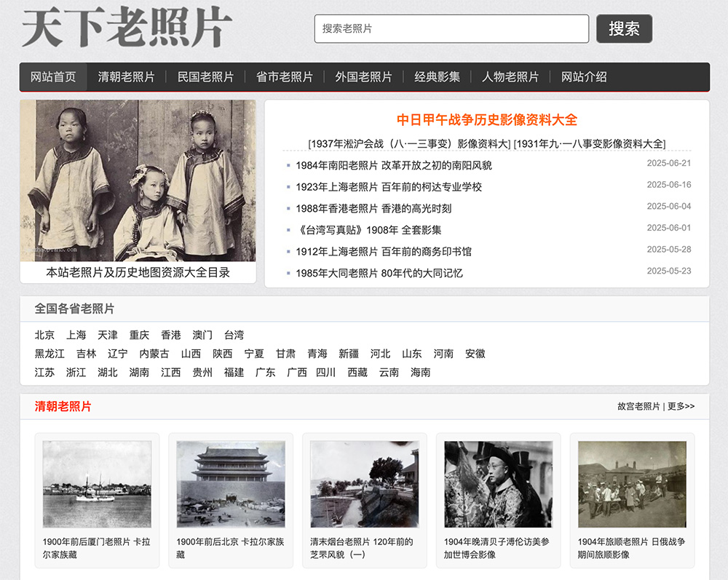Open the 《台湾写真贴》1908年 article
This screenshot has height=580, width=728.
click(368, 230)
